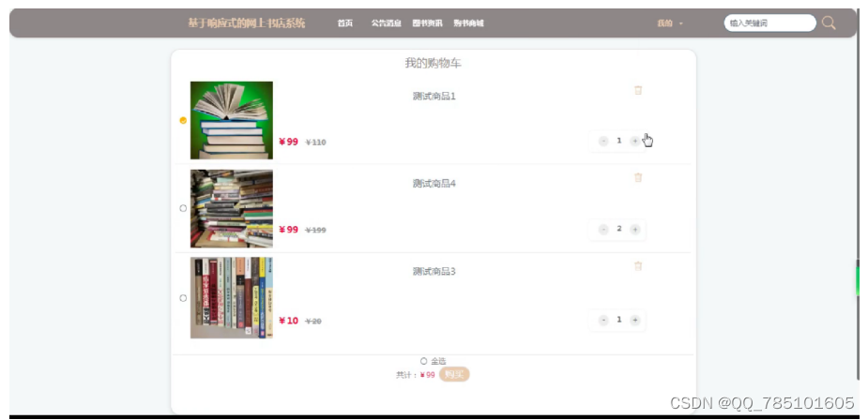Open the 测试商品1 book thumbnail
Viewport: 868px width, 420px height.
(232, 120)
